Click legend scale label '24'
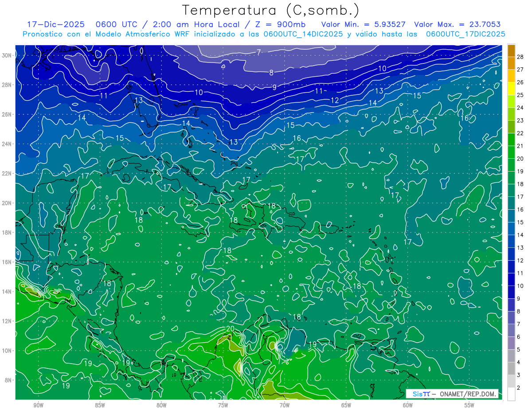 click(520, 108)
